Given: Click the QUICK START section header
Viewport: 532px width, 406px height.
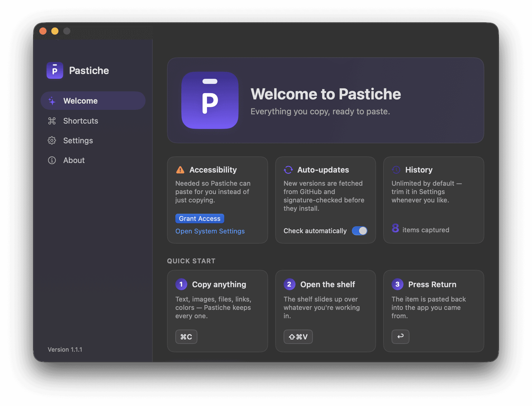Looking at the screenshot, I should click(x=191, y=261).
